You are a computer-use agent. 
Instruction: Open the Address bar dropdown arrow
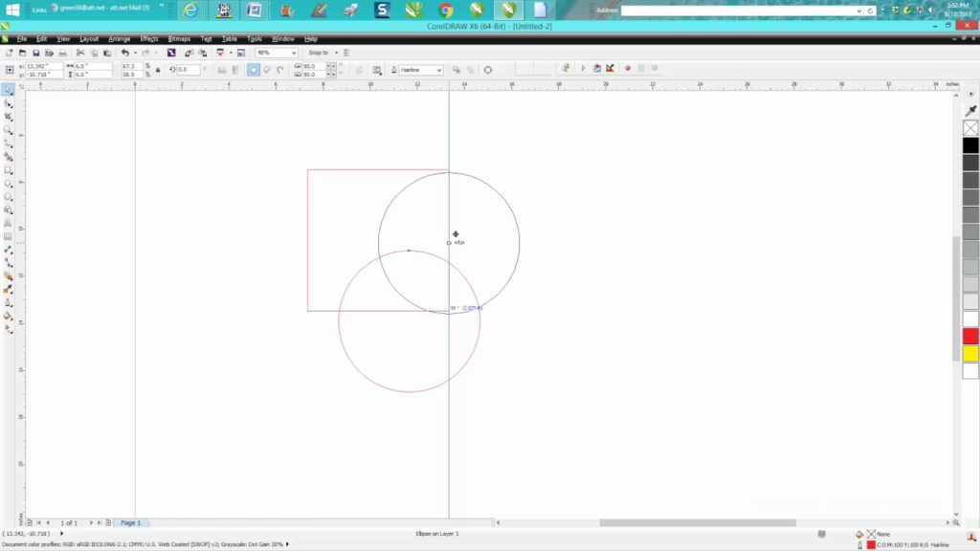858,11
